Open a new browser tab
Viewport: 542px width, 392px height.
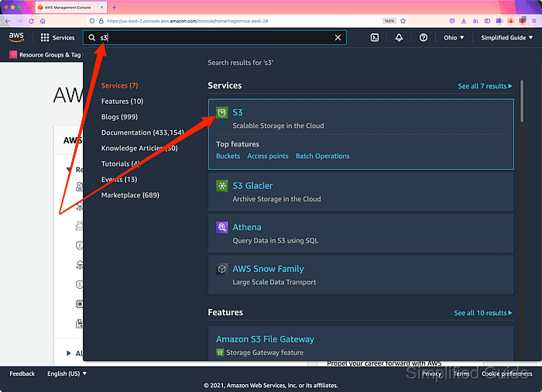(114, 7)
